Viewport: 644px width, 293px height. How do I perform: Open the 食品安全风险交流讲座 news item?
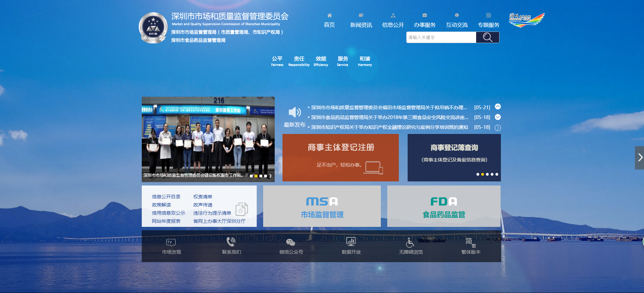click(390, 117)
